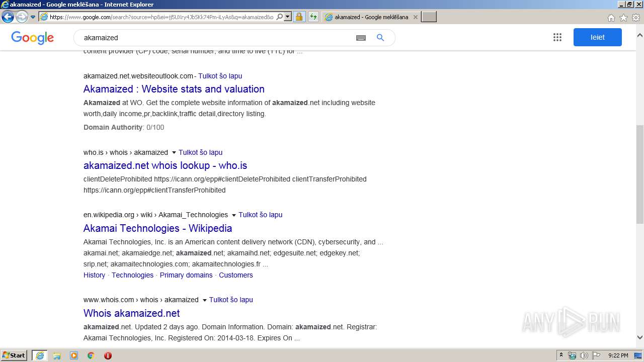Click the IE Home icon
The width and height of the screenshot is (644, 362).
pyautogui.click(x=611, y=18)
